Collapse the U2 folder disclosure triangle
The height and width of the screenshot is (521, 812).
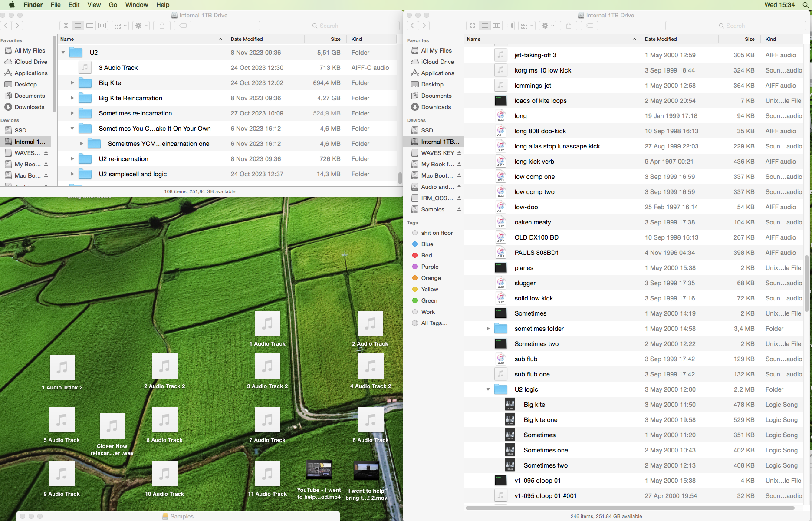[x=63, y=53]
